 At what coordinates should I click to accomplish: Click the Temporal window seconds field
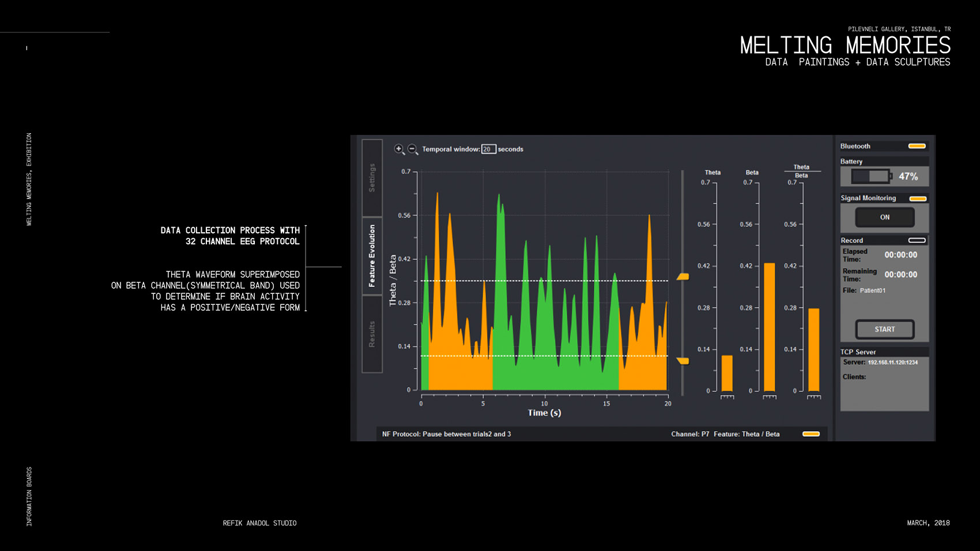pyautogui.click(x=488, y=149)
